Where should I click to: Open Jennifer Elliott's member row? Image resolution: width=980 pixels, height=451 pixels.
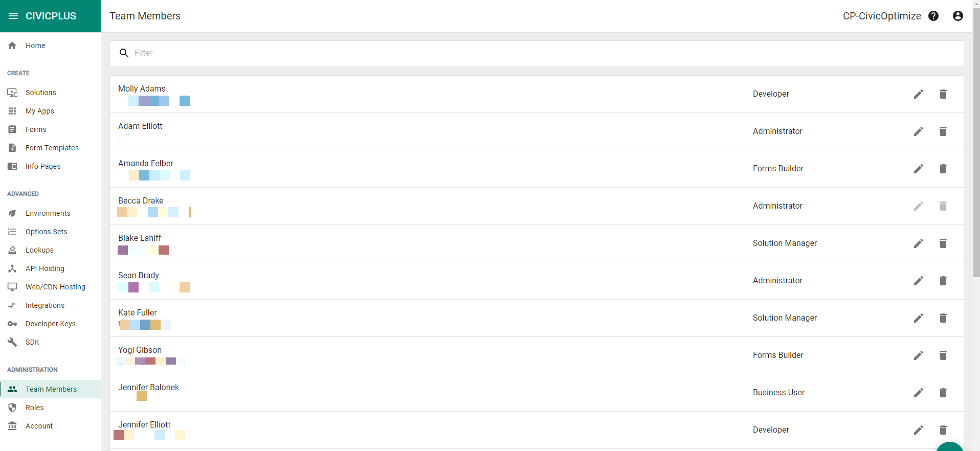[x=537, y=430]
